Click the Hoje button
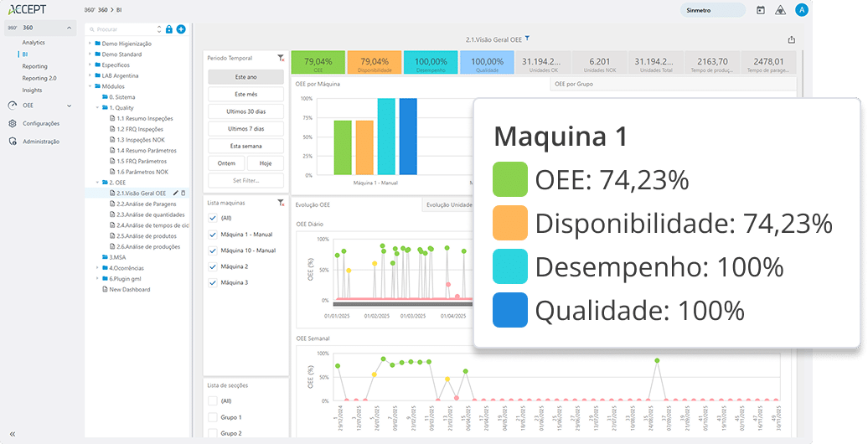This screenshot has width=868, height=444. point(265,163)
